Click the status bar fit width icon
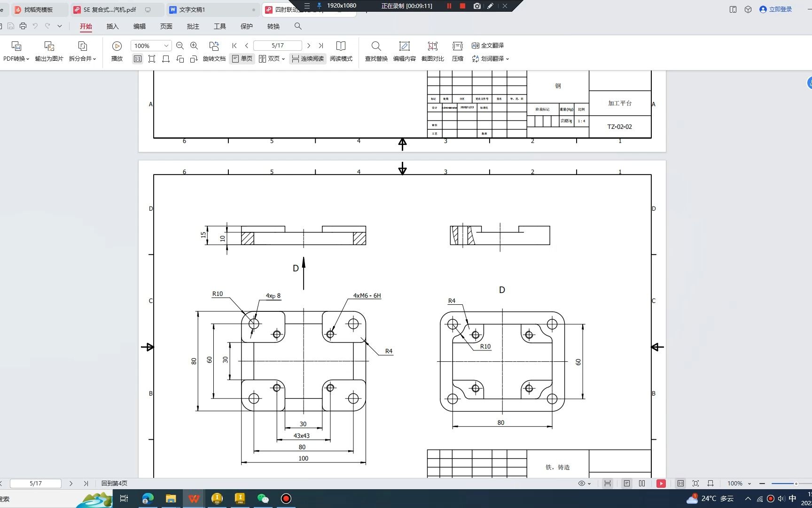This screenshot has width=812, height=508. tap(710, 484)
